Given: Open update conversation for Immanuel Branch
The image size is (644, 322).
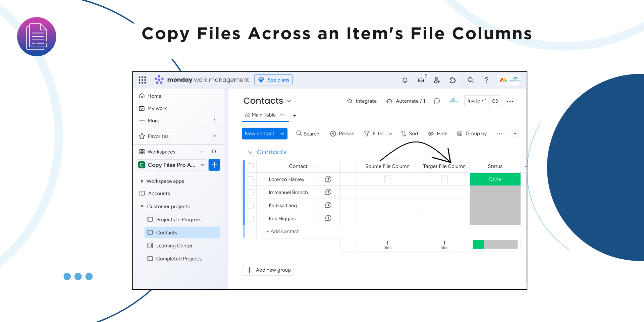Looking at the screenshot, I should click(328, 192).
